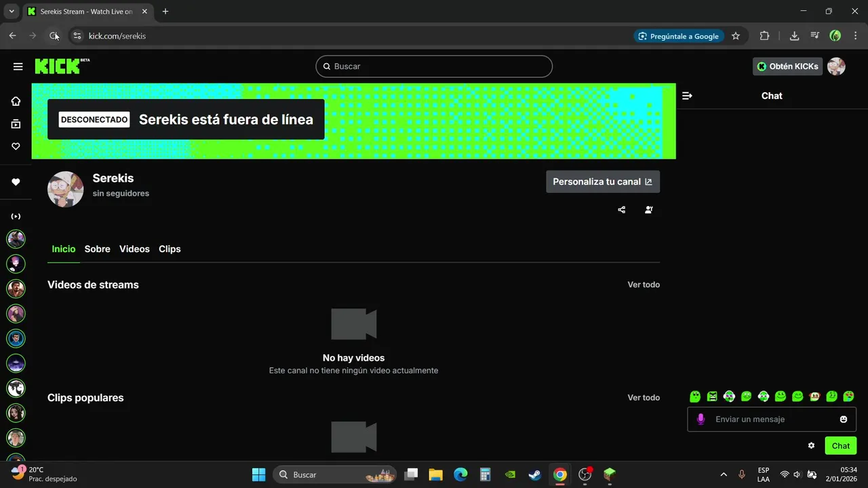Image resolution: width=868 pixels, height=488 pixels.
Task: Go to Home in the left sidebar
Action: click(x=16, y=101)
